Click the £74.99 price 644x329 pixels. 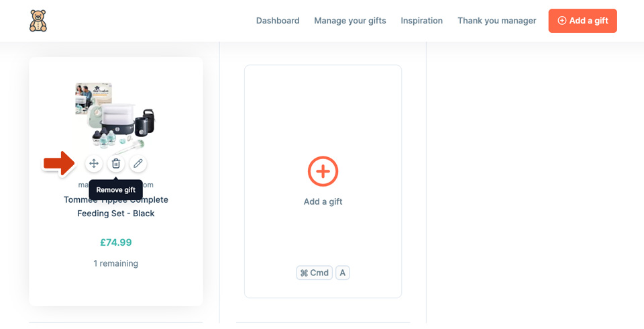tap(116, 242)
